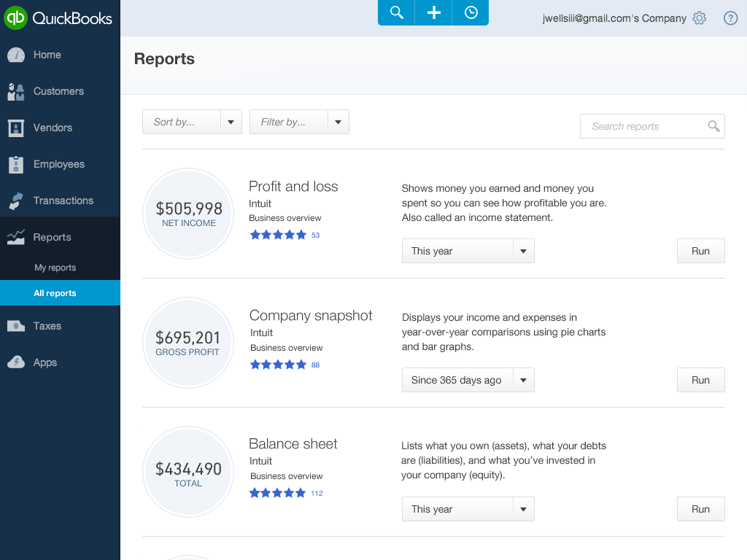Image resolution: width=747 pixels, height=560 pixels.
Task: Click the search magnifier icon in top toolbar
Action: point(396,13)
